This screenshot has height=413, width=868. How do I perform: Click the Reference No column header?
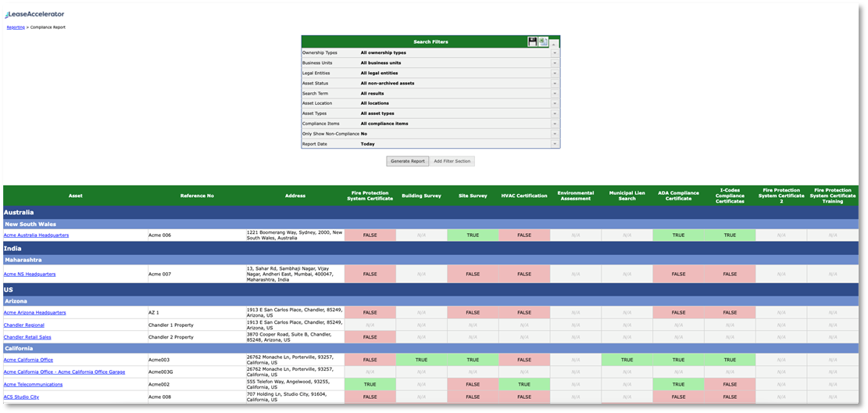[x=197, y=196]
